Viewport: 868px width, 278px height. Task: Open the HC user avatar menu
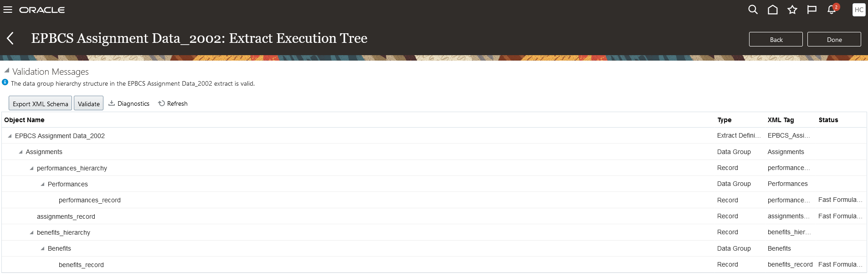[x=858, y=9]
